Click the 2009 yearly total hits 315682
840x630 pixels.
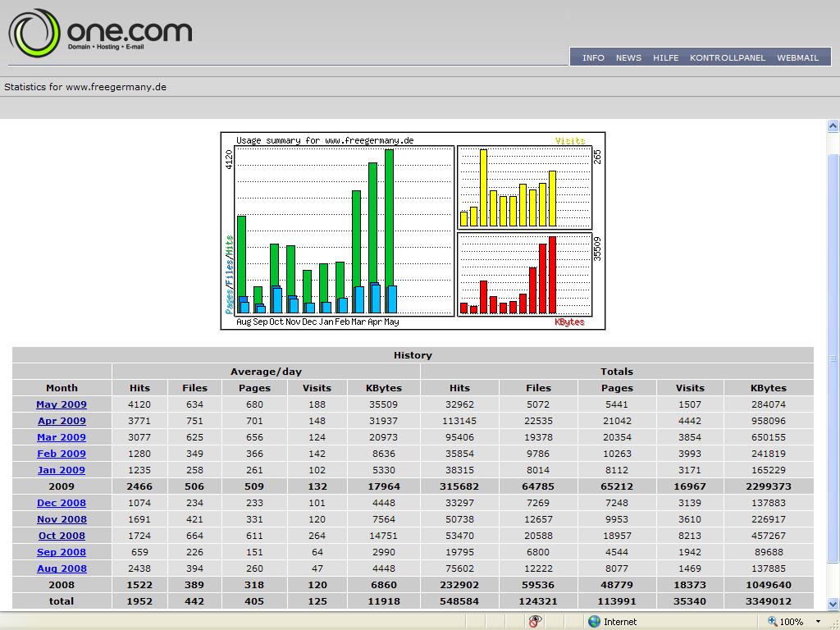pos(459,486)
